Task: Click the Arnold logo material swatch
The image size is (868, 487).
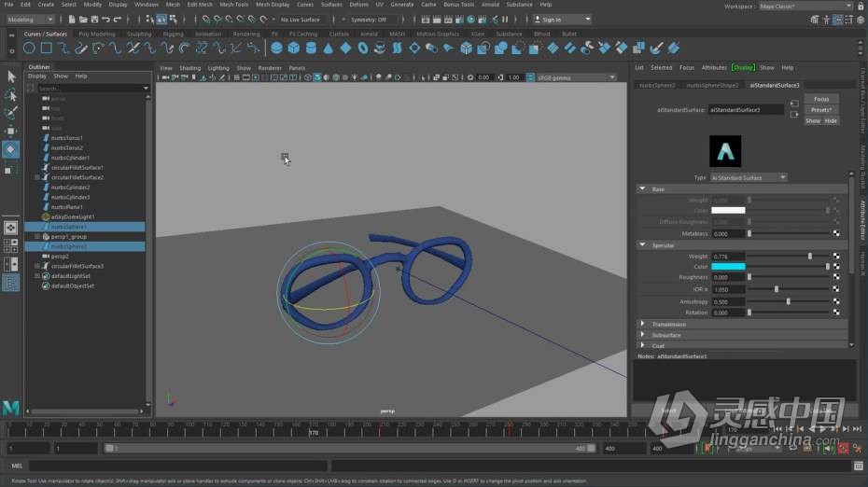Action: click(725, 151)
